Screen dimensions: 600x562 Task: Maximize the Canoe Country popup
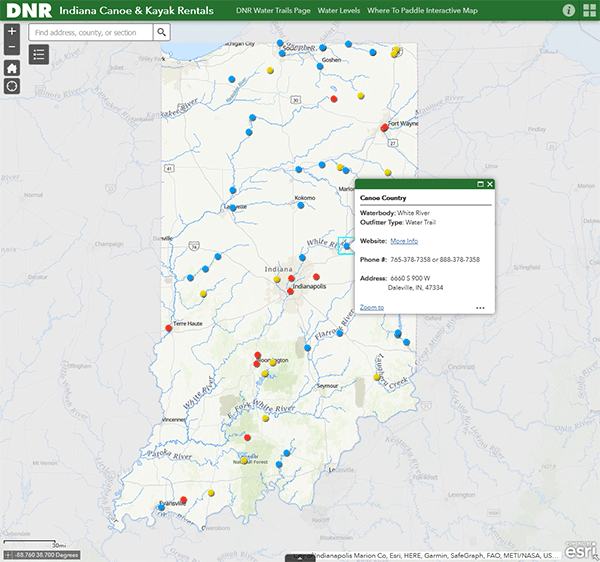480,185
